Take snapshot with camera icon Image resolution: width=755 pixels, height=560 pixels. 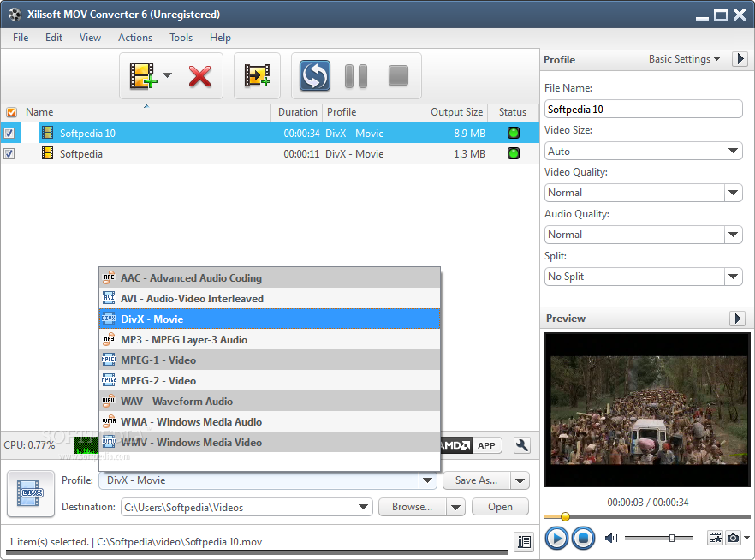733,538
